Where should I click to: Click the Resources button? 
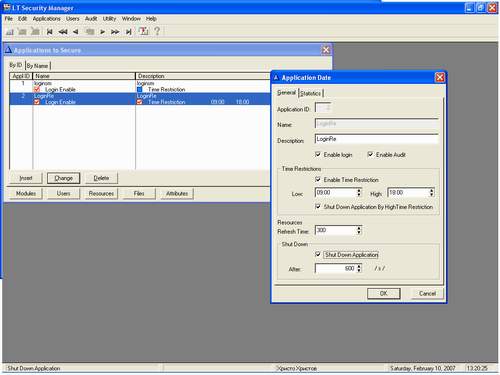(x=101, y=193)
